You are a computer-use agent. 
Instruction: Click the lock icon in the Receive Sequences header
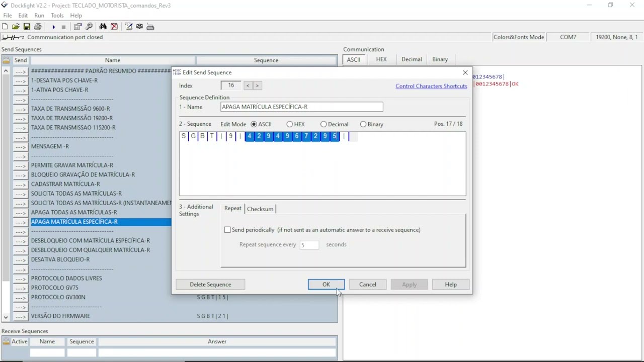[6, 342]
